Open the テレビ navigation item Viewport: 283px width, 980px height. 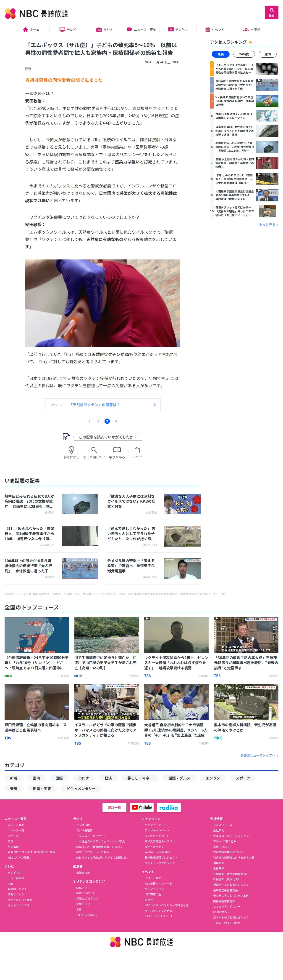click(x=68, y=30)
